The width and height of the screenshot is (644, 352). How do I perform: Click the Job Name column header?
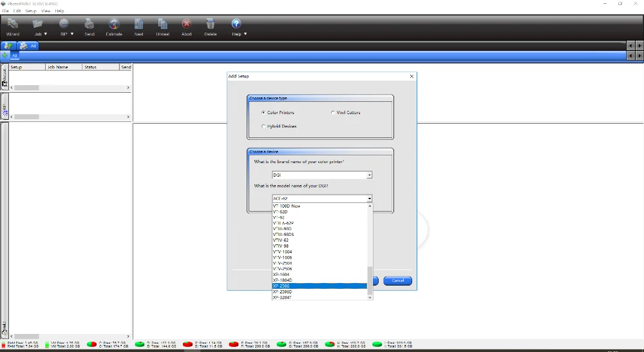pyautogui.click(x=64, y=67)
